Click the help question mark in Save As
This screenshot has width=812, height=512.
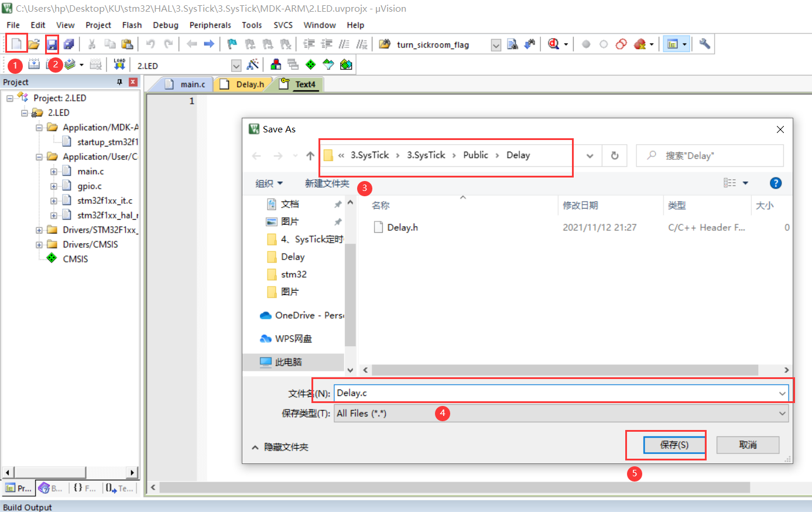776,183
